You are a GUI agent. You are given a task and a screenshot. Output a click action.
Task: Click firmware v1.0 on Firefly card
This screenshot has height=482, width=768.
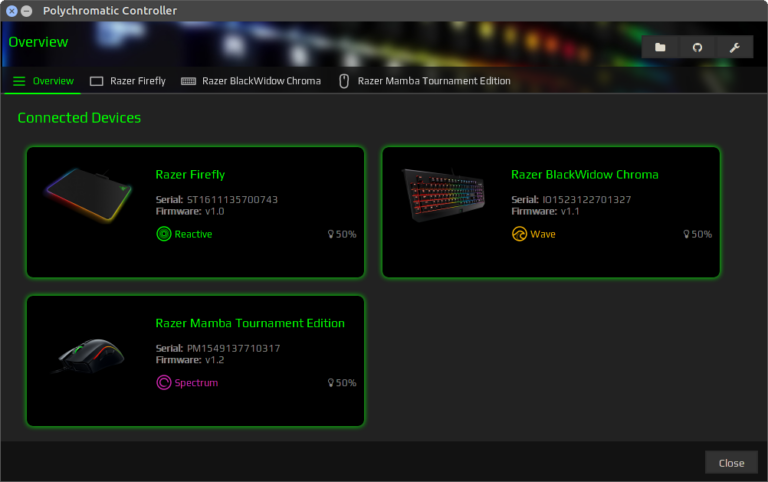[x=215, y=212]
